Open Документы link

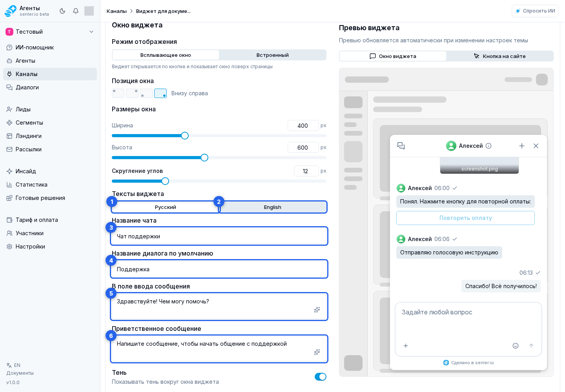(x=20, y=373)
